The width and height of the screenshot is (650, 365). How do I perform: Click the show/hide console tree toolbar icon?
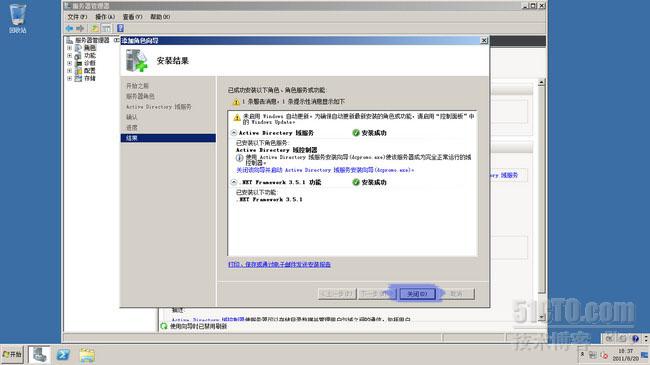point(107,28)
